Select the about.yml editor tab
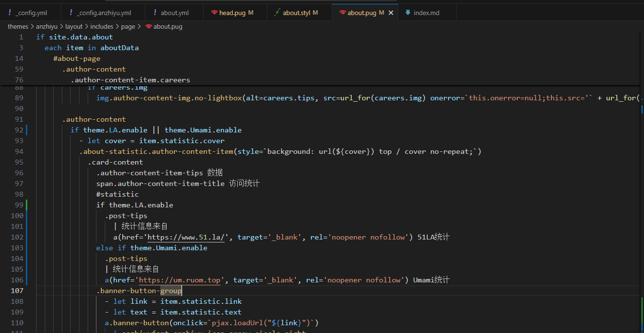 pos(175,13)
